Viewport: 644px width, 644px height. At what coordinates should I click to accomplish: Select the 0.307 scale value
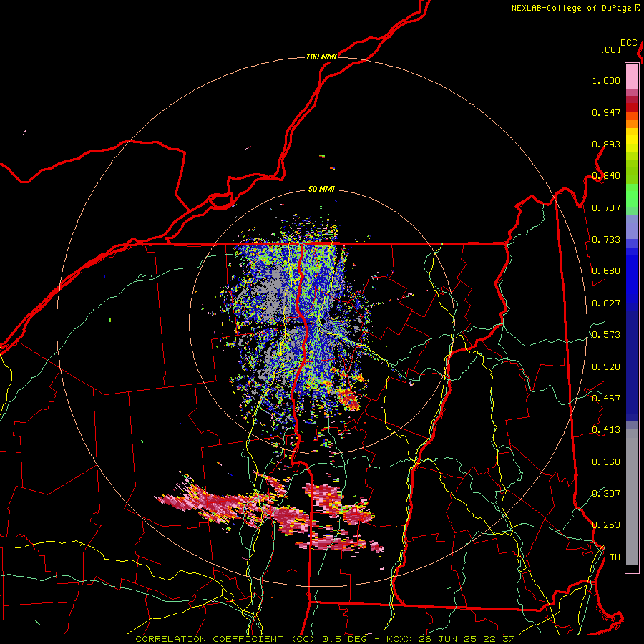pos(606,494)
